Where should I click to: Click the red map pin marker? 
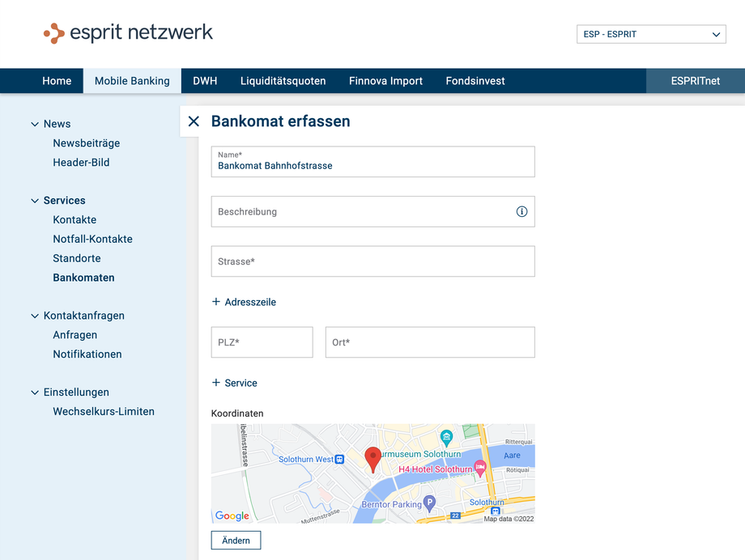click(x=372, y=458)
